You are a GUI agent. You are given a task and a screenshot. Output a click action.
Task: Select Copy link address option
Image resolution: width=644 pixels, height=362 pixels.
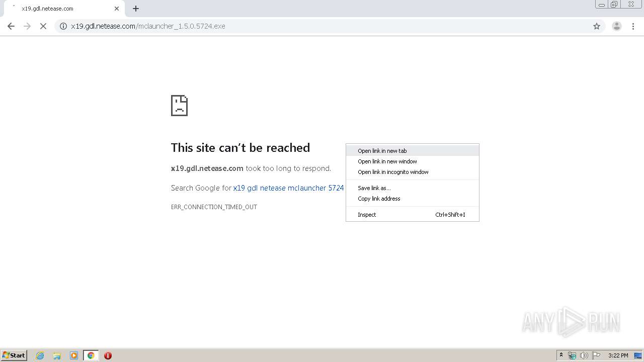click(413, 199)
